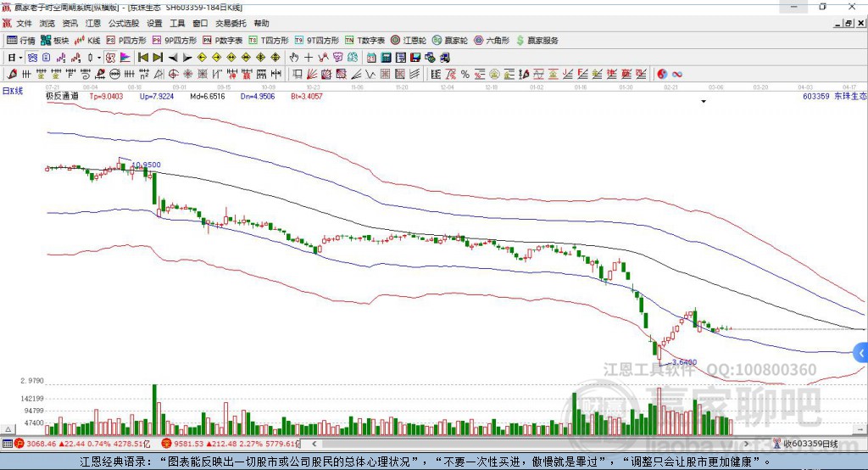This screenshot has height=470, width=868.
Task: Select the hand pan tool
Action: [294, 58]
